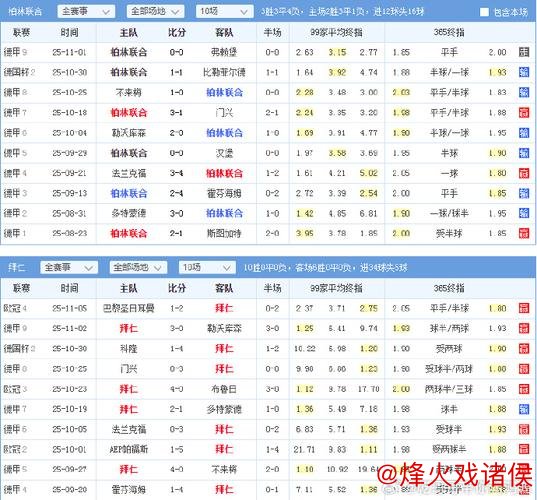The width and height of the screenshot is (537, 500).
Task: Click highlighted odds 3.95 in 斯图加特 row
Action: click(x=304, y=234)
